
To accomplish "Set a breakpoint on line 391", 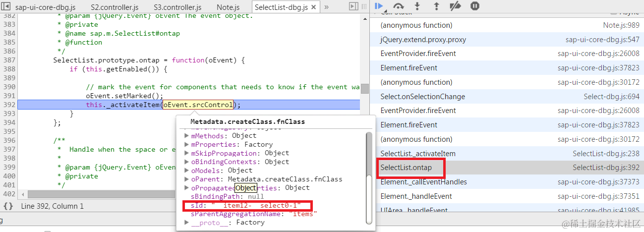I will click(8, 96).
